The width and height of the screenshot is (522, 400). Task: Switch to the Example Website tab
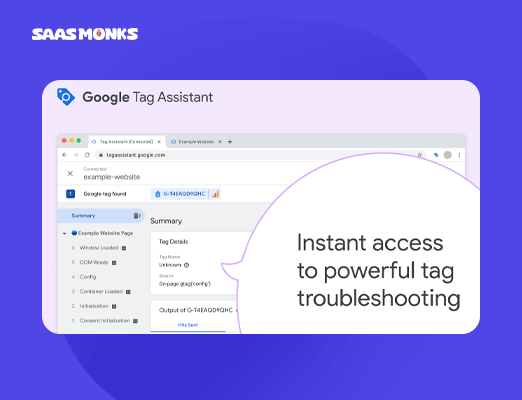196,142
